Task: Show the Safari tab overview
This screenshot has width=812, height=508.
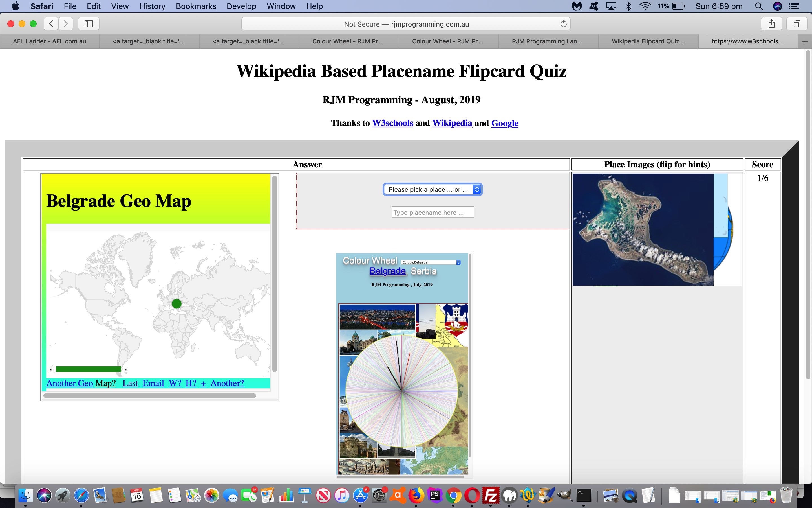Action: click(796, 23)
